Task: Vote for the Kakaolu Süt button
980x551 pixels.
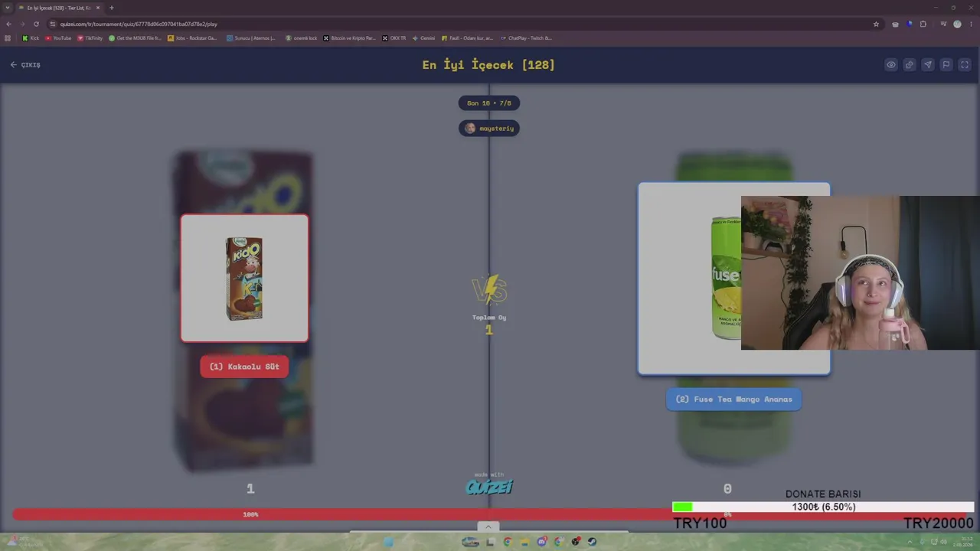Action: tap(244, 367)
